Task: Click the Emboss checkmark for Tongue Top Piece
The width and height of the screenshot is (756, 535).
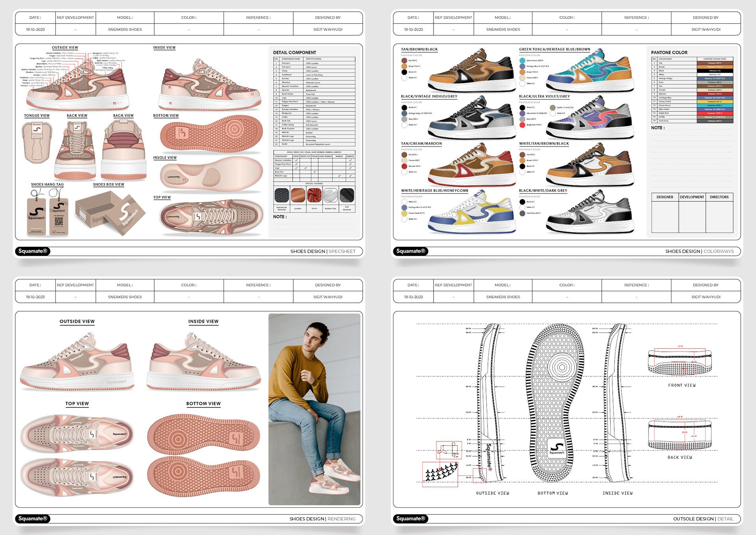Action: (x=350, y=164)
